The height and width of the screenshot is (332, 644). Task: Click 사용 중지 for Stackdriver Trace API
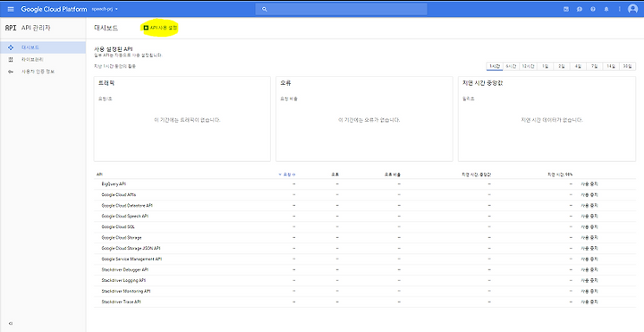tap(589, 302)
